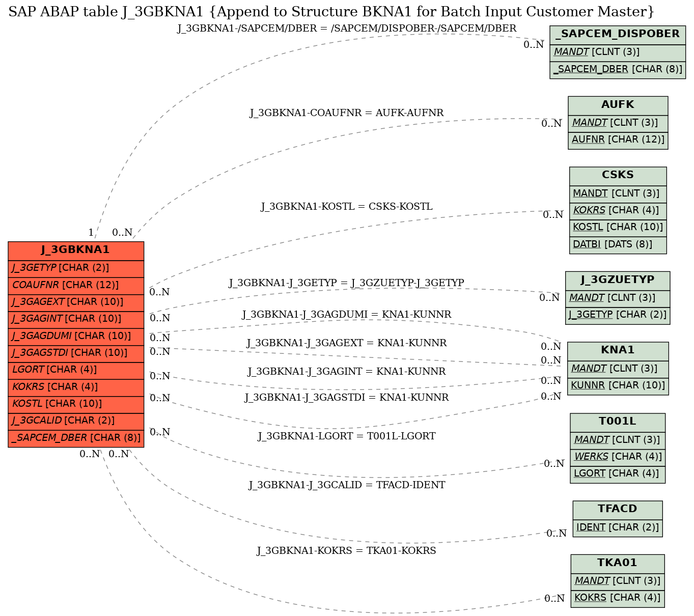Image resolution: width=694 pixels, height=616 pixels.
Task: Select the COAUFNR [CHAR (12)] field row
Action: [76, 286]
